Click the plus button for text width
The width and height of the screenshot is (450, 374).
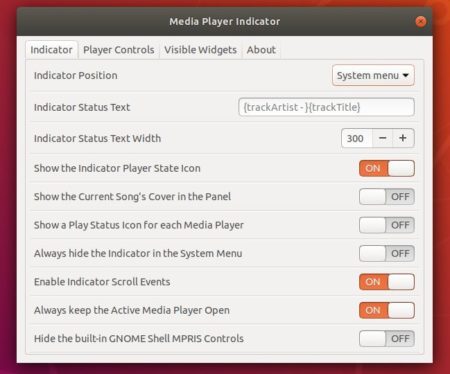point(403,138)
